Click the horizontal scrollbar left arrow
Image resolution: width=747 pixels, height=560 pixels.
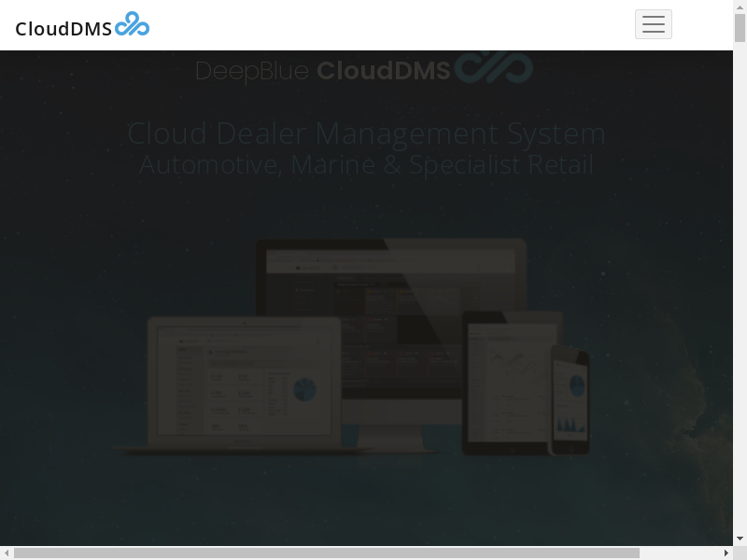pos(7,553)
